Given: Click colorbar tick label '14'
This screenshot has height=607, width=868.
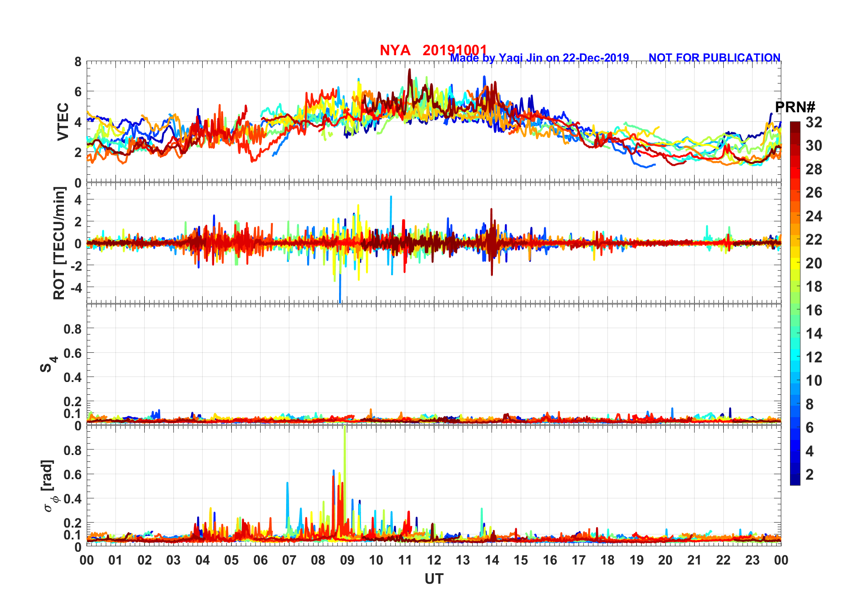Looking at the screenshot, I should 814,334.
